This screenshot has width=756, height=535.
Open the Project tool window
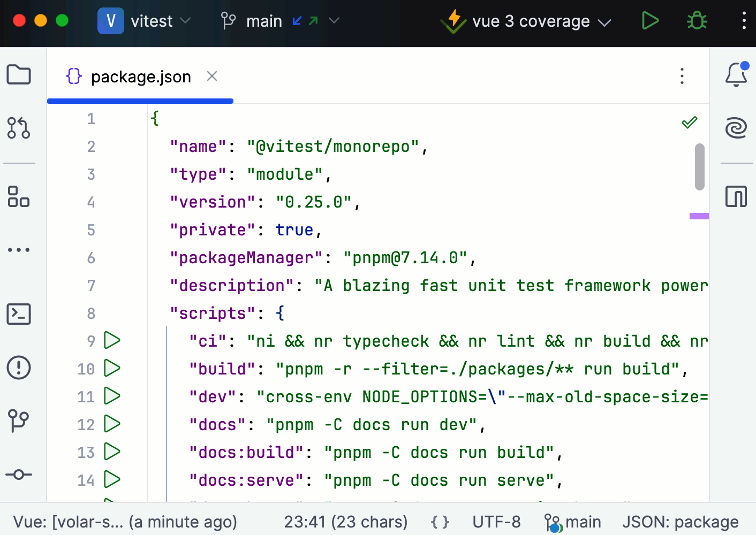(x=19, y=75)
